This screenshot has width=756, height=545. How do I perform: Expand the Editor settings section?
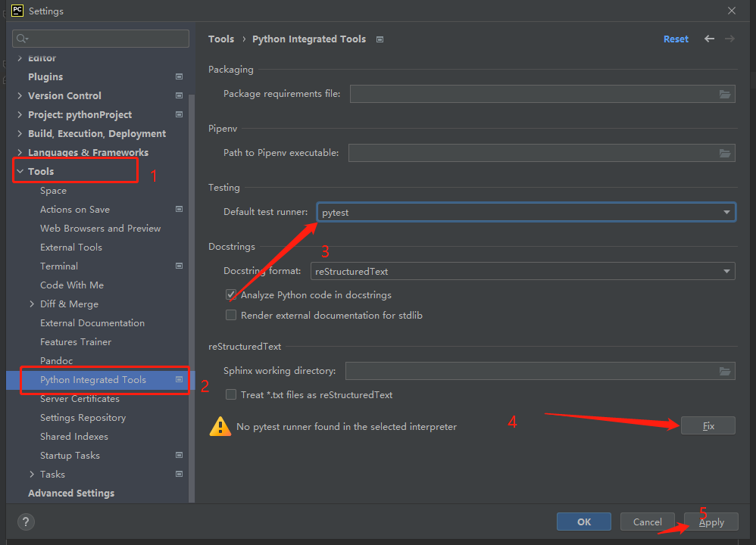click(x=20, y=58)
